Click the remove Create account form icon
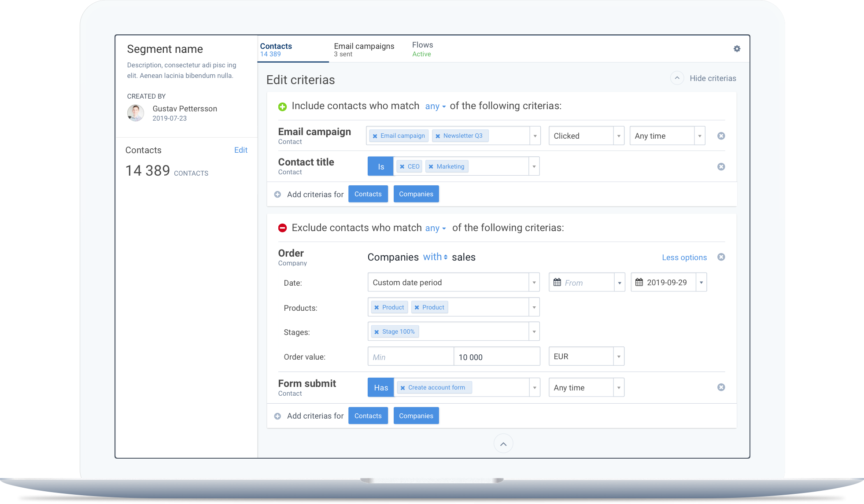The image size is (864, 504). click(402, 386)
